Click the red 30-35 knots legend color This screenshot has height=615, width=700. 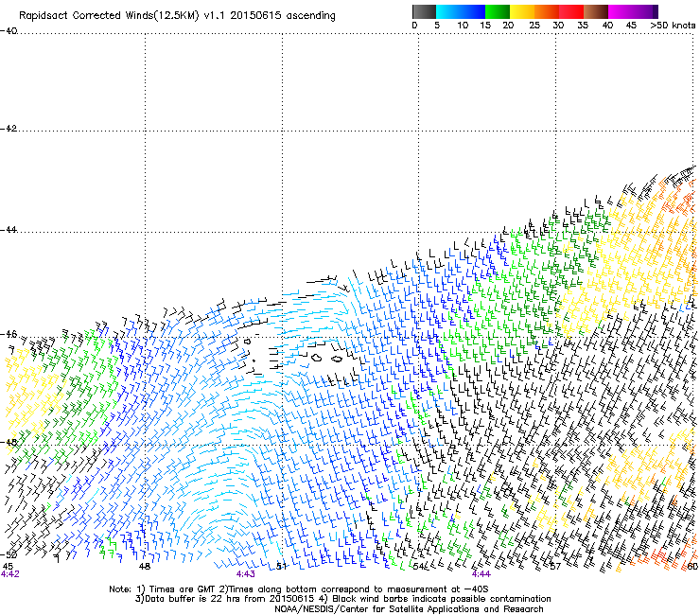tap(571, 11)
